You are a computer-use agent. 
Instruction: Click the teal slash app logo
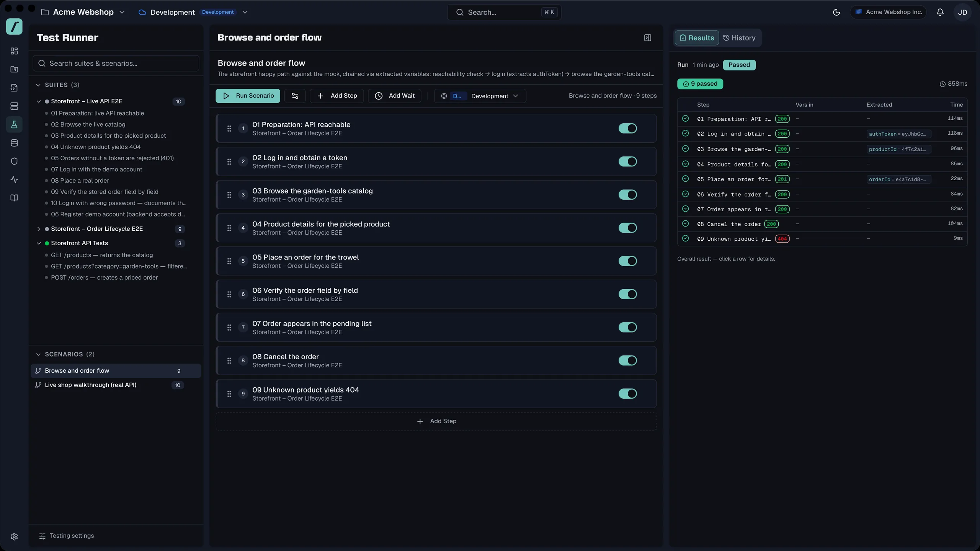pyautogui.click(x=14, y=27)
